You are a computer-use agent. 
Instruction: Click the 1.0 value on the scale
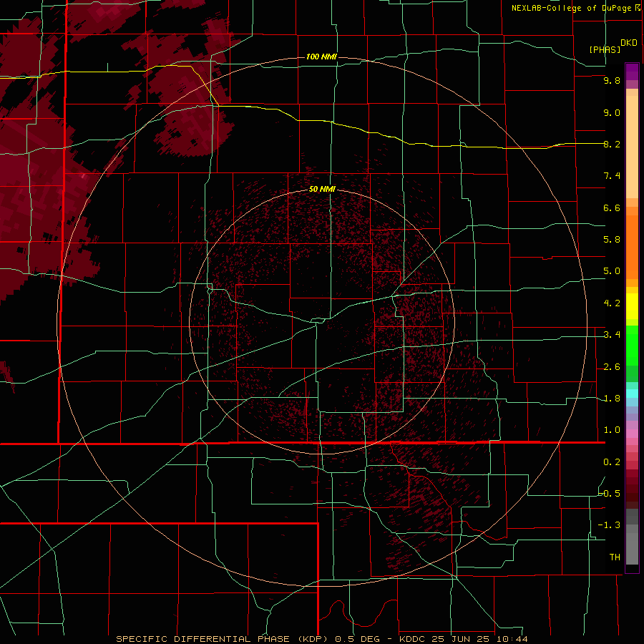pyautogui.click(x=612, y=430)
